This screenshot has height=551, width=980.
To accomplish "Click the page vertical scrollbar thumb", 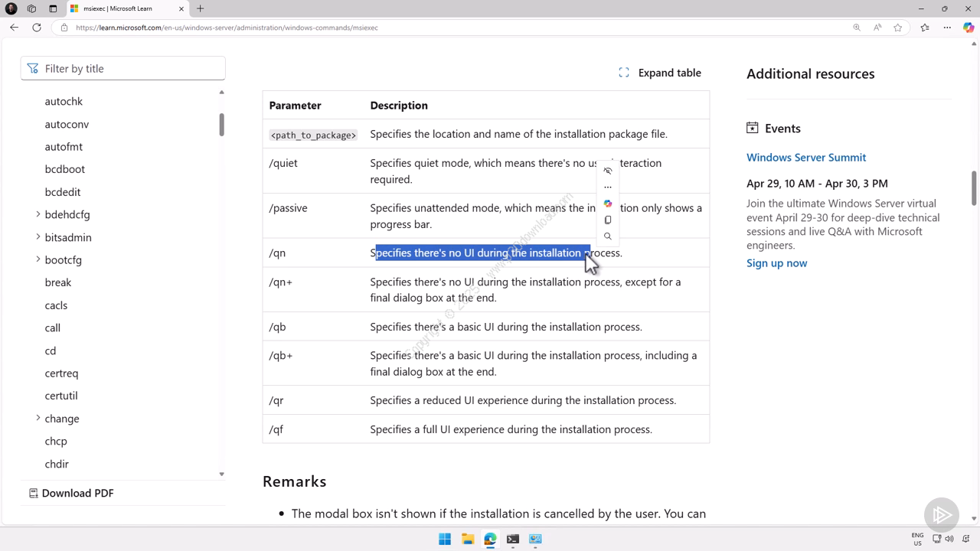I will (x=974, y=188).
